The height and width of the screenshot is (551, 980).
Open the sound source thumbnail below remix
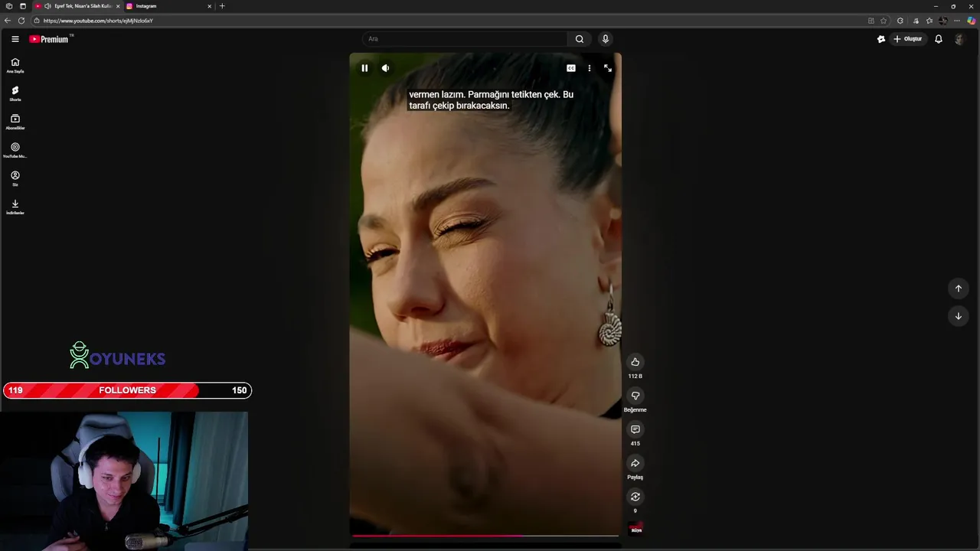pos(635,528)
